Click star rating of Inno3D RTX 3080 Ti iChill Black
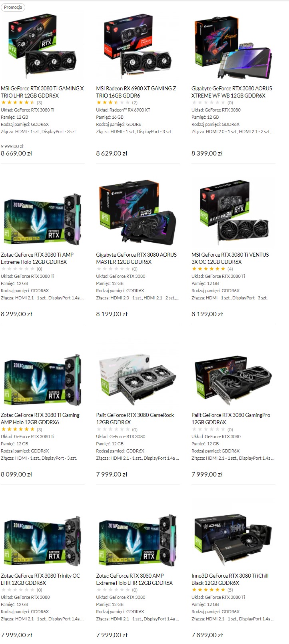 tap(209, 590)
